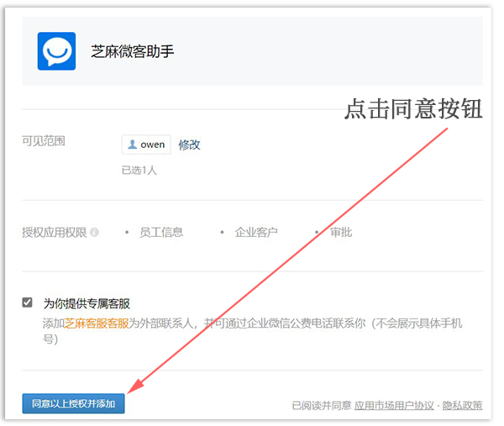
Task: Click the 可见范围 label
Action: coord(44,141)
